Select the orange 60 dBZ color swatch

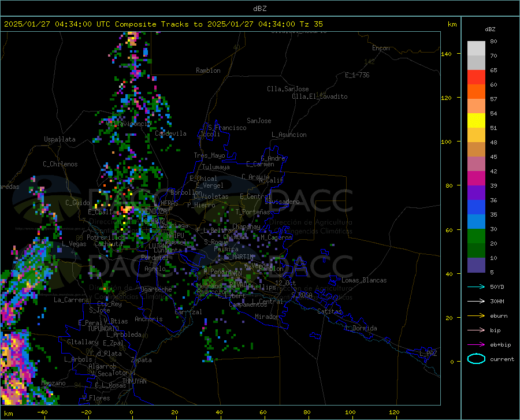476,91
